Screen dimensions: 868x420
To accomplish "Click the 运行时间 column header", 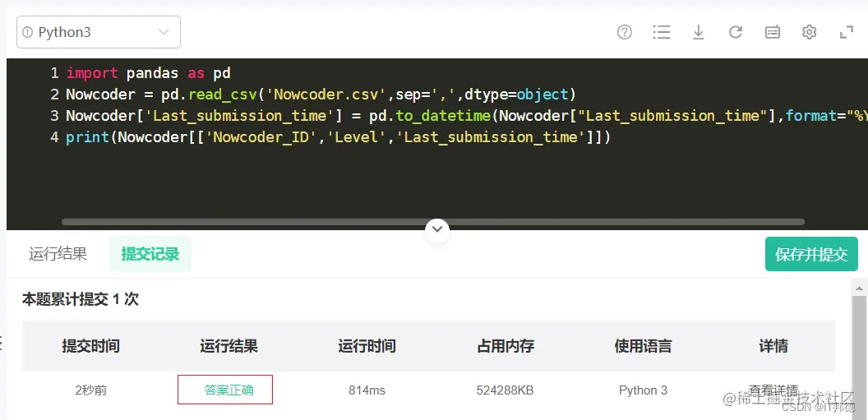I will pos(367,346).
